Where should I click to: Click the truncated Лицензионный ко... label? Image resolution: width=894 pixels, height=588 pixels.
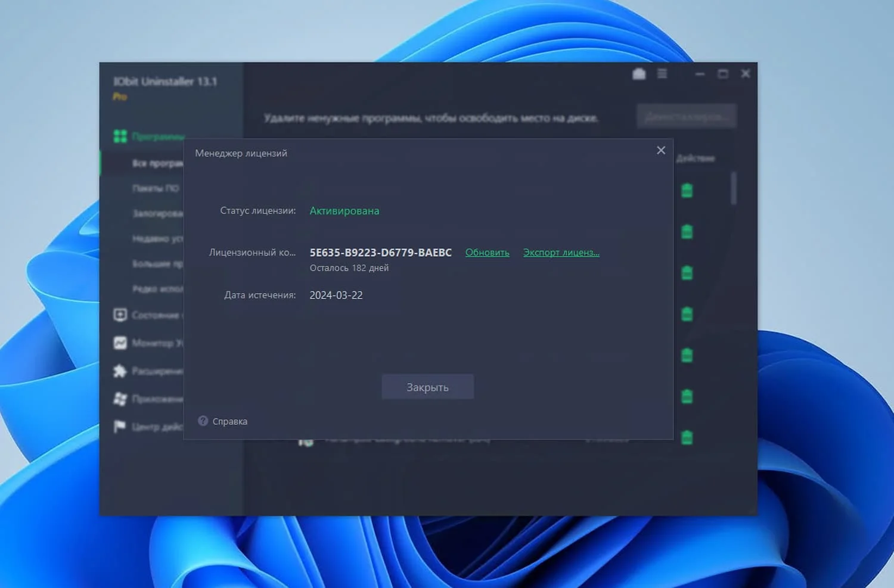click(x=252, y=253)
